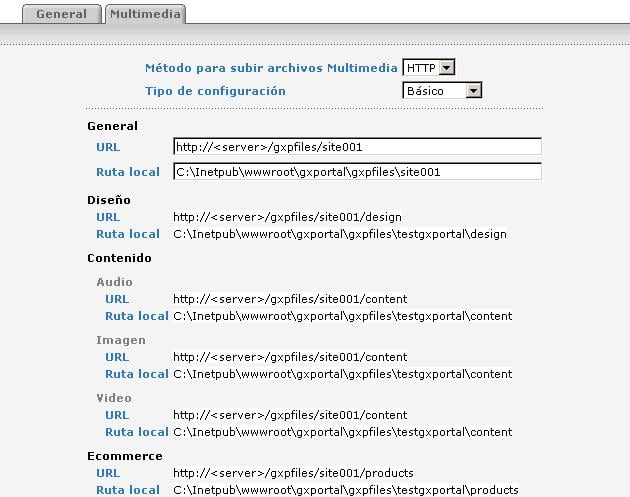The image size is (630, 497).
Task: Select the Ruta local label under Ecommerce
Action: pyautogui.click(x=128, y=490)
